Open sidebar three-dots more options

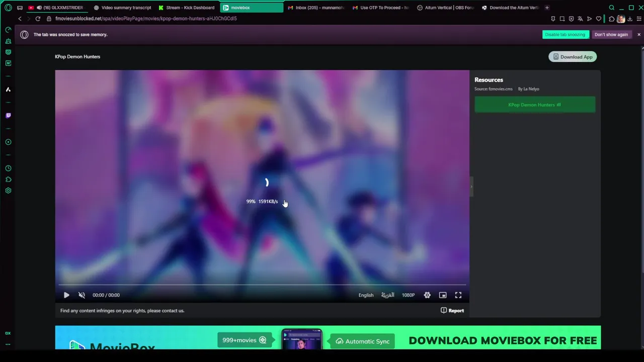click(8, 344)
